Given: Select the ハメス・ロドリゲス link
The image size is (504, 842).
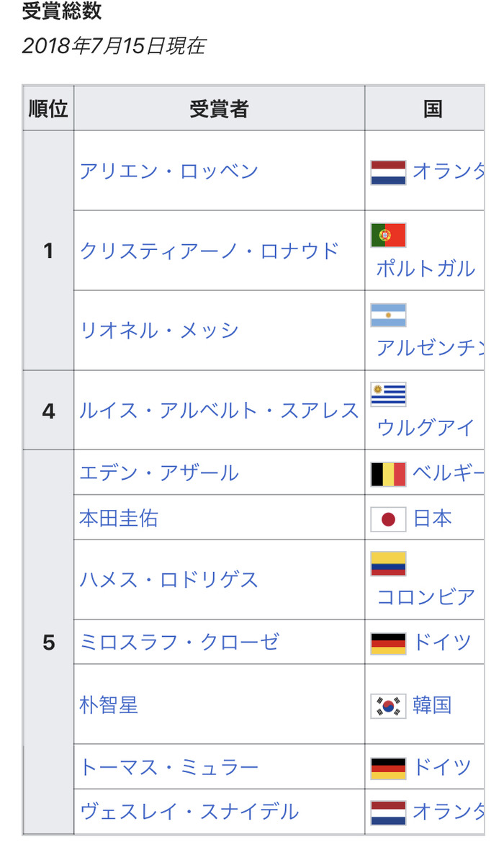Looking at the screenshot, I should point(169,580).
